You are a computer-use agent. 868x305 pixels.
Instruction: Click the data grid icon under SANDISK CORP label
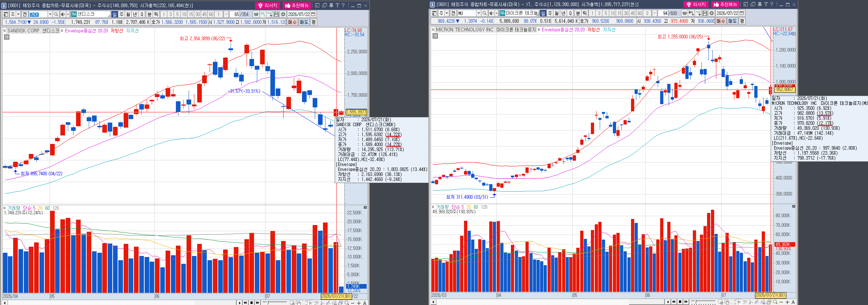(6, 37)
